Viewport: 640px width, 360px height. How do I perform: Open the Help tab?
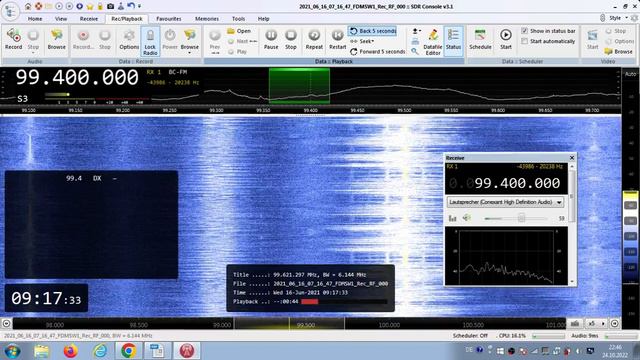click(263, 19)
